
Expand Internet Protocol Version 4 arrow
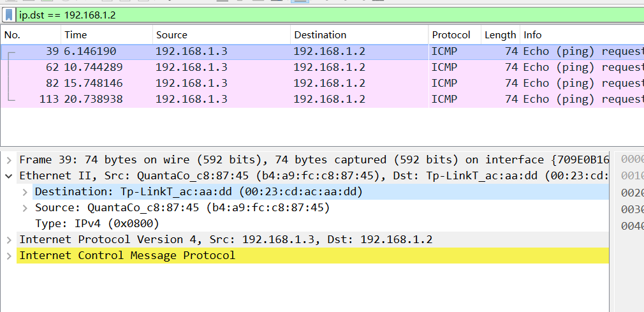click(x=9, y=239)
